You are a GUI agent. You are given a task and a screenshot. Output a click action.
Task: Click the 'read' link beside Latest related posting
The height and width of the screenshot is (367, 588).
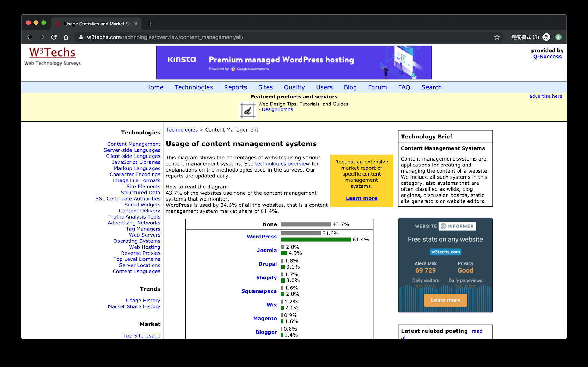coord(477,331)
